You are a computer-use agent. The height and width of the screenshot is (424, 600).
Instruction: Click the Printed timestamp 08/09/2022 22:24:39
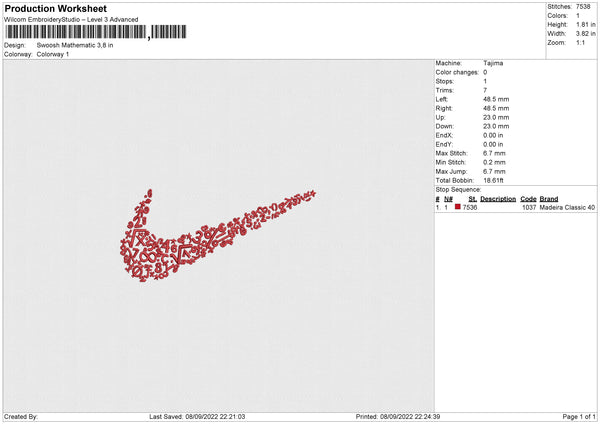point(410,417)
